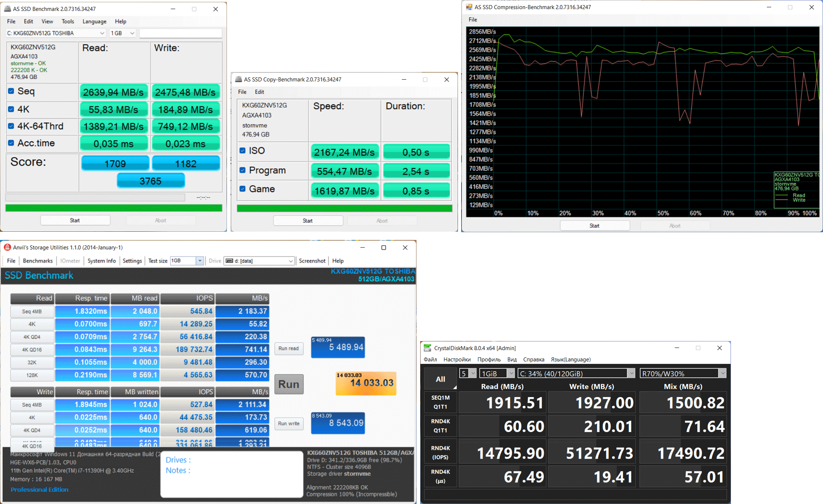Close the AS SSD Compression-Benchmark window
This screenshot has width=823, height=504.
coord(811,7)
